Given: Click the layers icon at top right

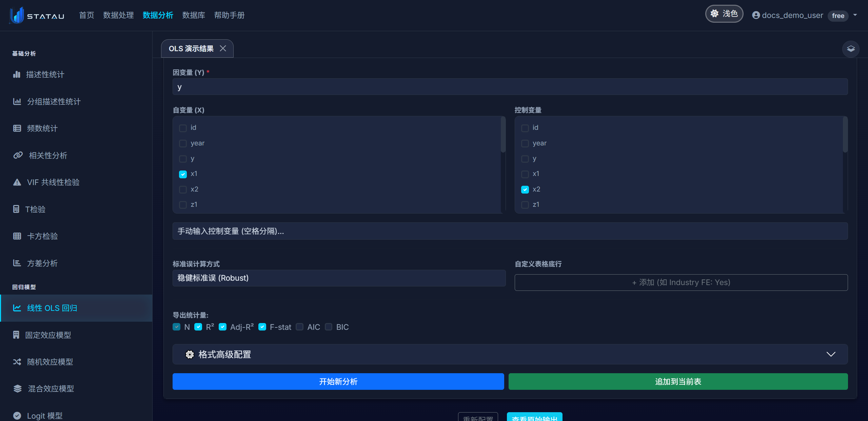Looking at the screenshot, I should click(851, 49).
